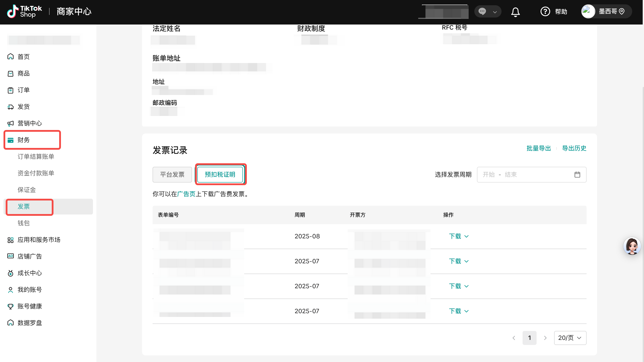This screenshot has height=362, width=644.
Task: Open the chat message bubble icon
Action: tap(482, 11)
